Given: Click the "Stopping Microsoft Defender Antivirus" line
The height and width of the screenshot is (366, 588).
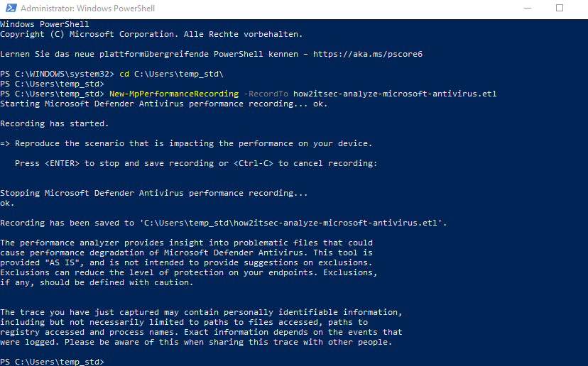Looking at the screenshot, I should point(154,193).
